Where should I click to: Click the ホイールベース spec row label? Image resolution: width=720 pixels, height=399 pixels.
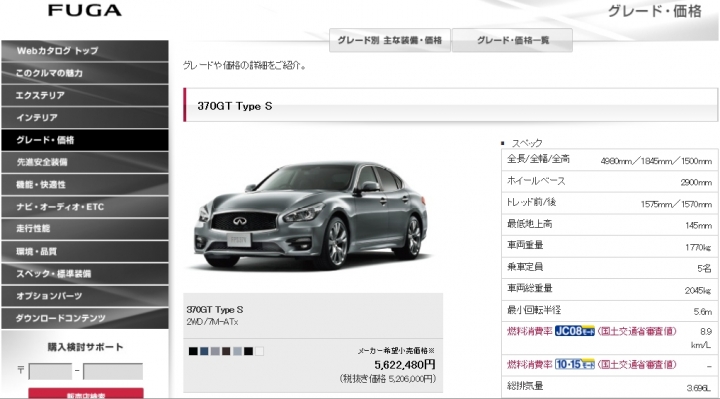point(536,181)
